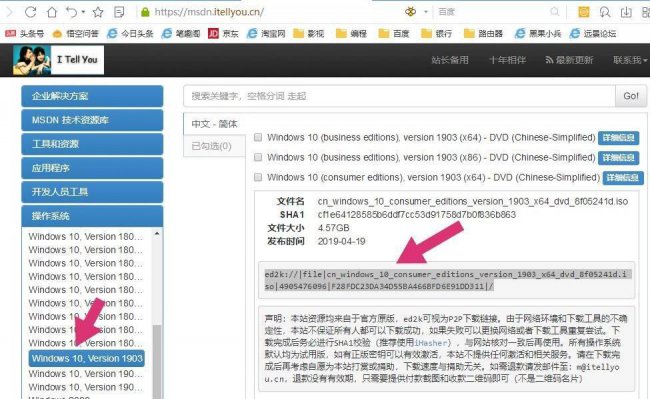Open the browser downloads icon
This screenshot has height=399, width=650.
pyautogui.click(x=626, y=12)
